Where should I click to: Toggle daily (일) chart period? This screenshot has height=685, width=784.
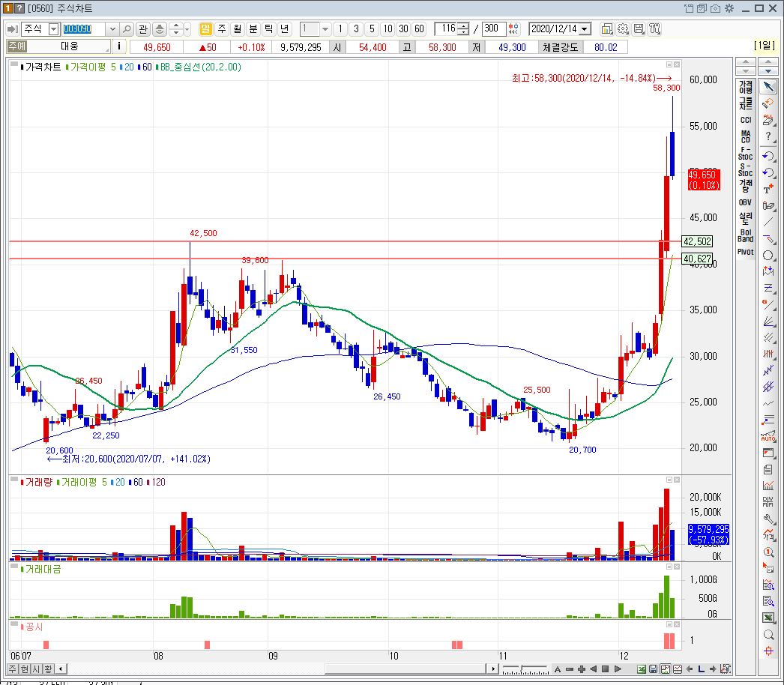(x=205, y=29)
